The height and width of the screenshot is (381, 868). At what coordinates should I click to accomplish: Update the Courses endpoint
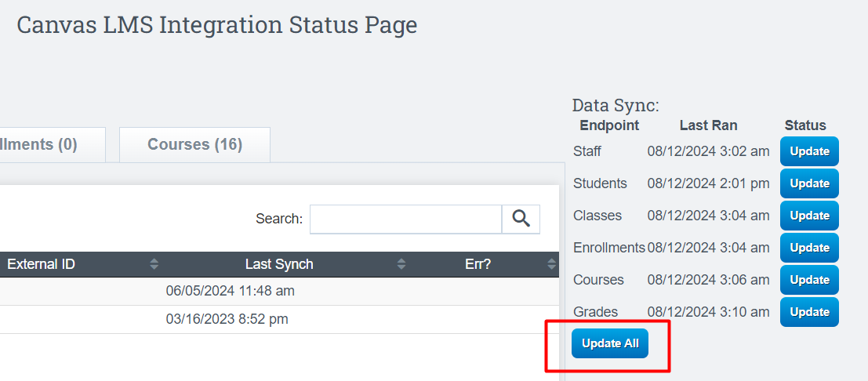point(809,280)
